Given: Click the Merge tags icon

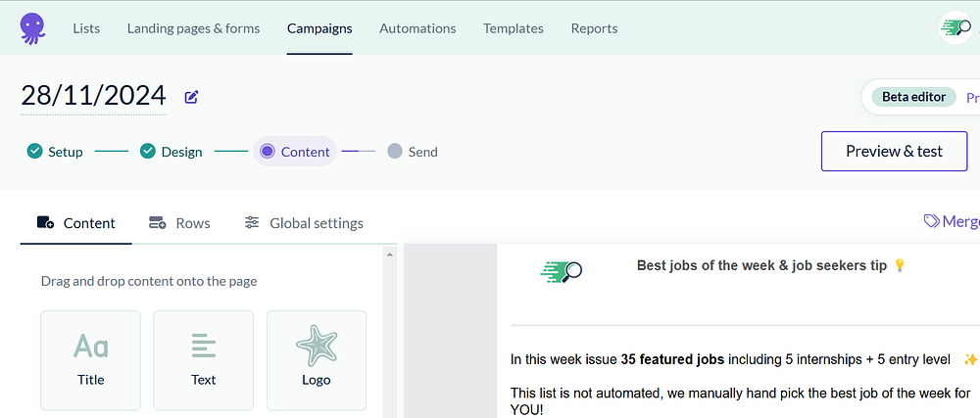Looking at the screenshot, I should pyautogui.click(x=932, y=222).
